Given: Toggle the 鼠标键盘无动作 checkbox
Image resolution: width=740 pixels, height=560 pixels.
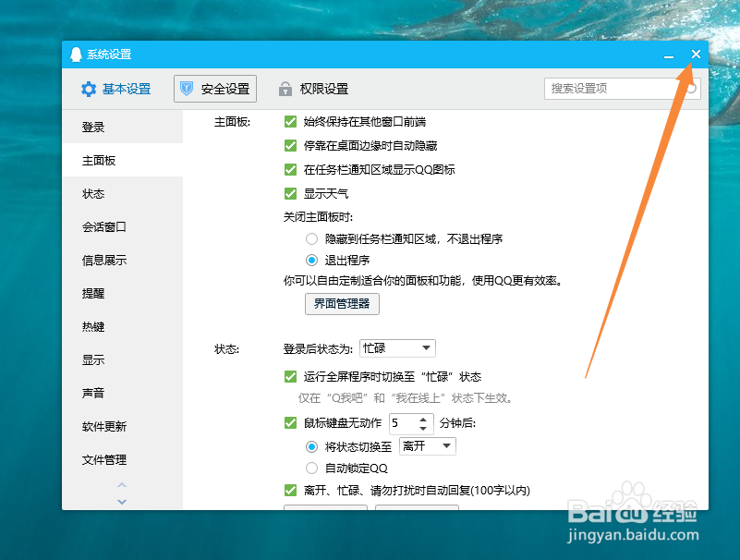Looking at the screenshot, I should [291, 423].
